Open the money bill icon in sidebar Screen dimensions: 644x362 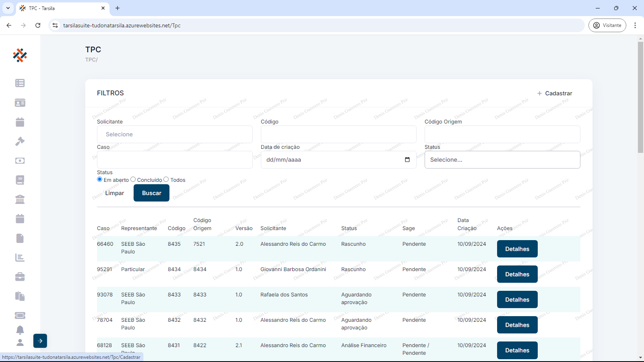tap(20, 160)
